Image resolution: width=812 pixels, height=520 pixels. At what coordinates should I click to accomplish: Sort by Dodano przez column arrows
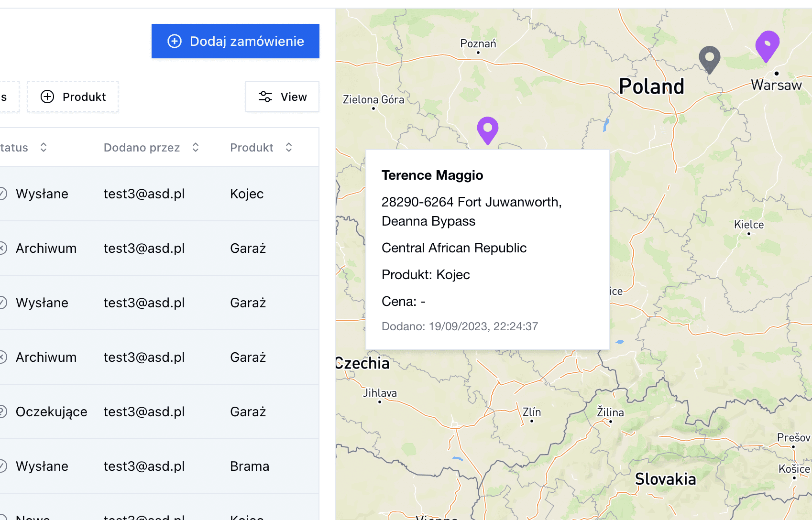coord(196,147)
